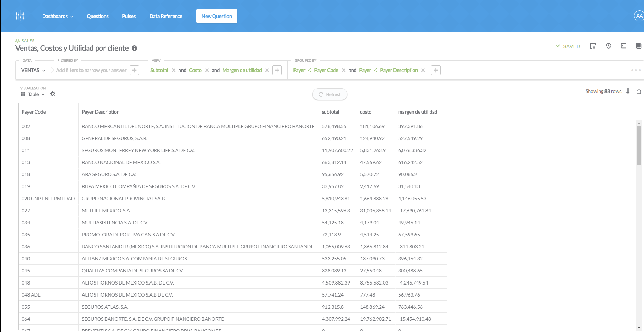Open the data reference book icon
Viewport: 644px width, 332px height.
[639, 46]
